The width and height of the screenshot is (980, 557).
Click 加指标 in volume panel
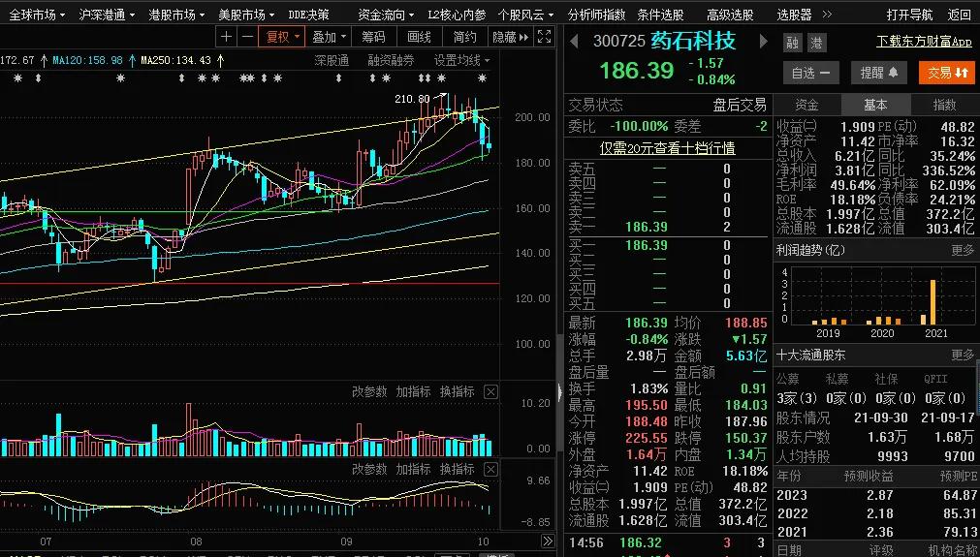[x=413, y=392]
